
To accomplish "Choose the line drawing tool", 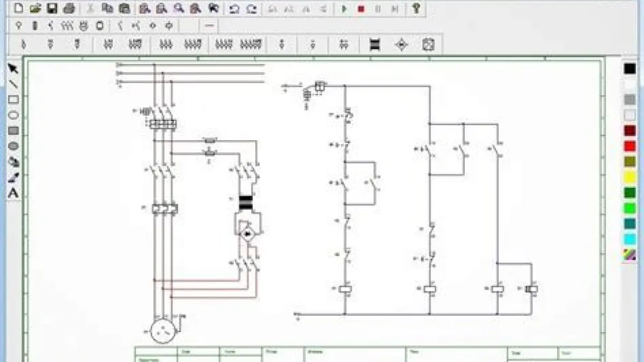I will click(13, 84).
